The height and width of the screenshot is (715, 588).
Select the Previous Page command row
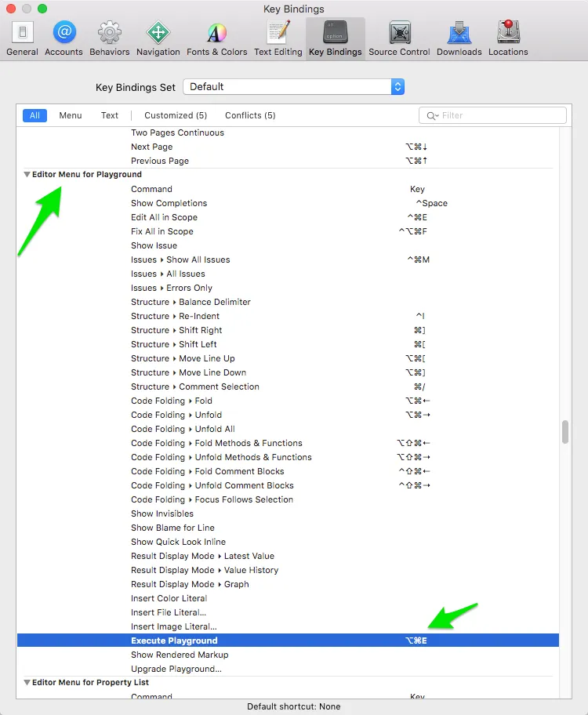(288, 162)
